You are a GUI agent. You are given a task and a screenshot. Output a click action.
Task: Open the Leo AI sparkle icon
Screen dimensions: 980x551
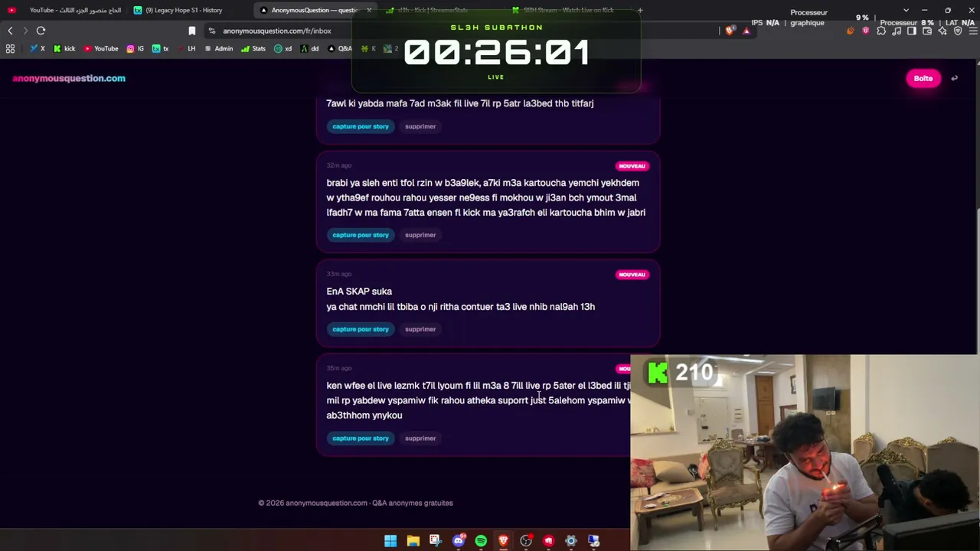942,31
